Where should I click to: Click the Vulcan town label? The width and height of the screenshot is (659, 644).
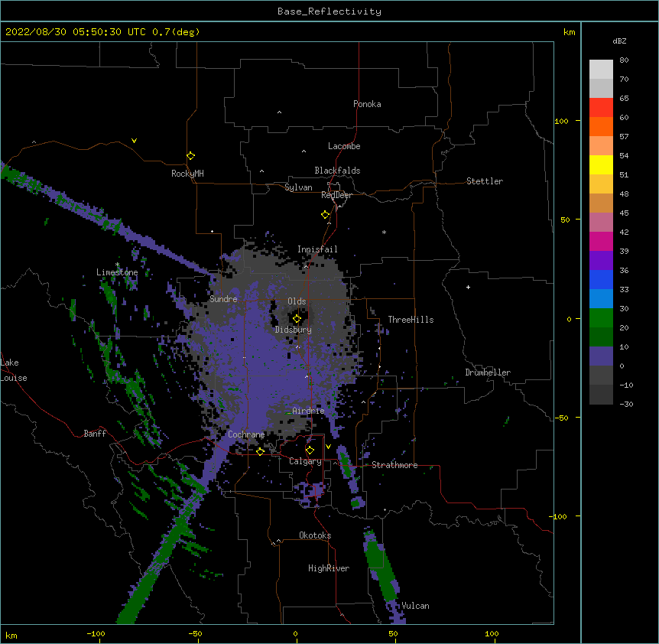click(415, 606)
